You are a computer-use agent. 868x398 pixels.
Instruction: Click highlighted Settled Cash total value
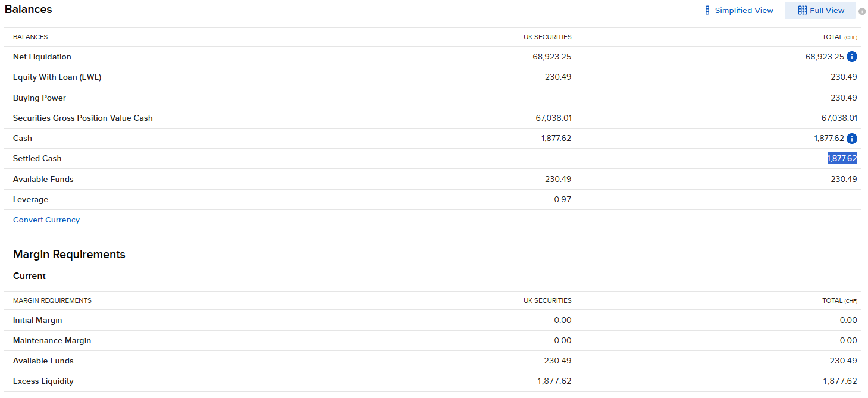[x=842, y=159]
